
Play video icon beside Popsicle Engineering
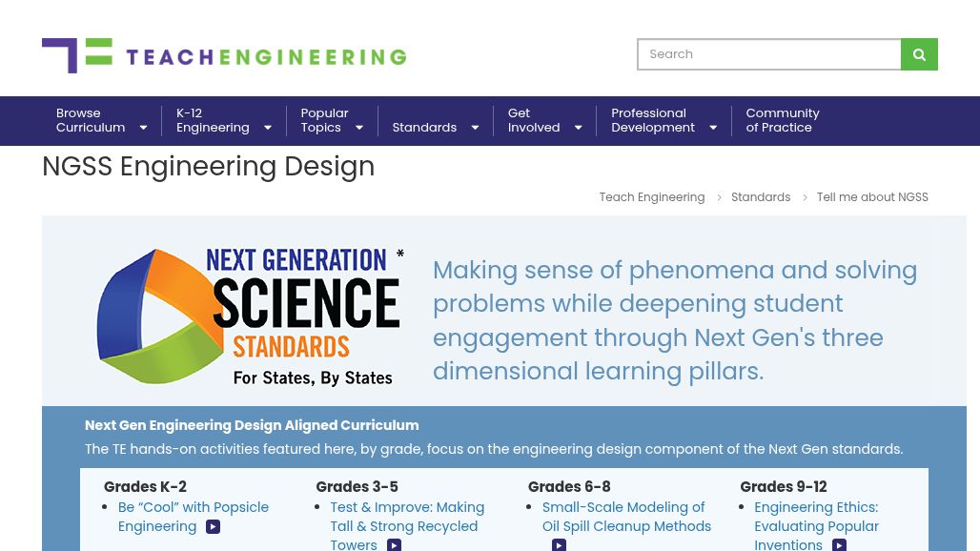point(213,526)
